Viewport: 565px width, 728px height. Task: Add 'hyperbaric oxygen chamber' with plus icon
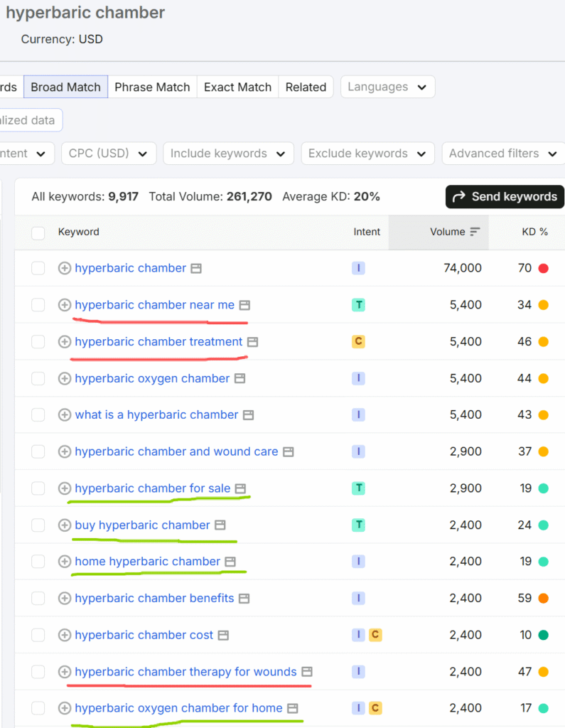65,378
